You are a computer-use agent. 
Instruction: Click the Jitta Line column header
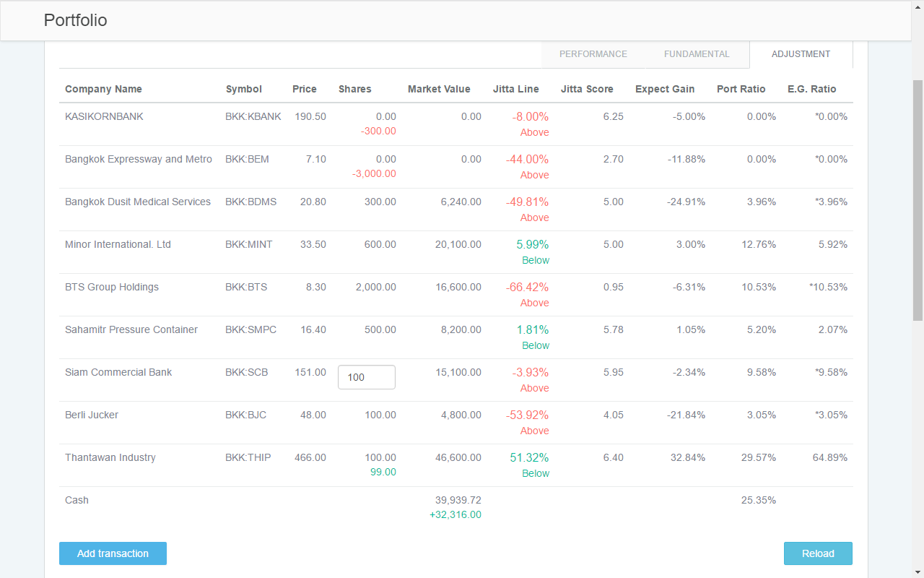515,89
